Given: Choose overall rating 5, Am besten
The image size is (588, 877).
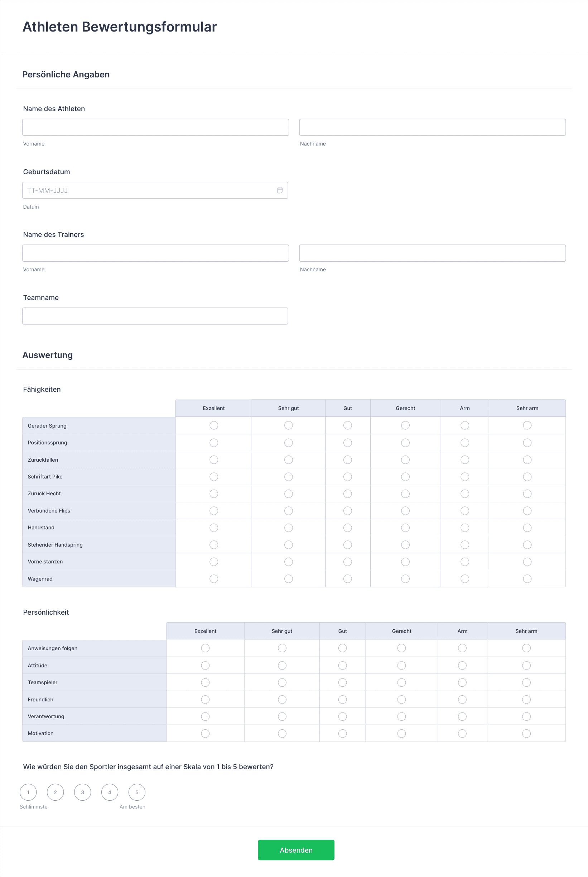Looking at the screenshot, I should (137, 792).
